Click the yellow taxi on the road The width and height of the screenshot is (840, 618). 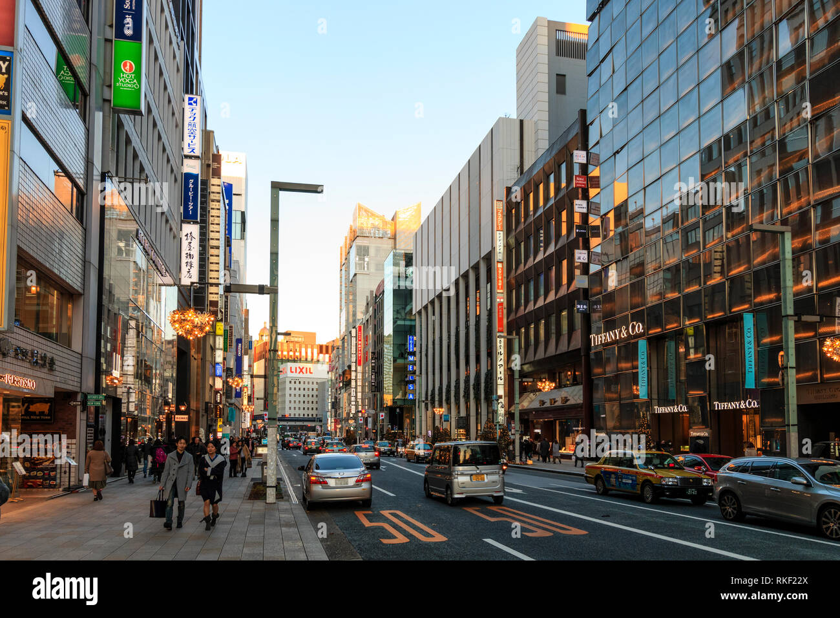coord(647,476)
